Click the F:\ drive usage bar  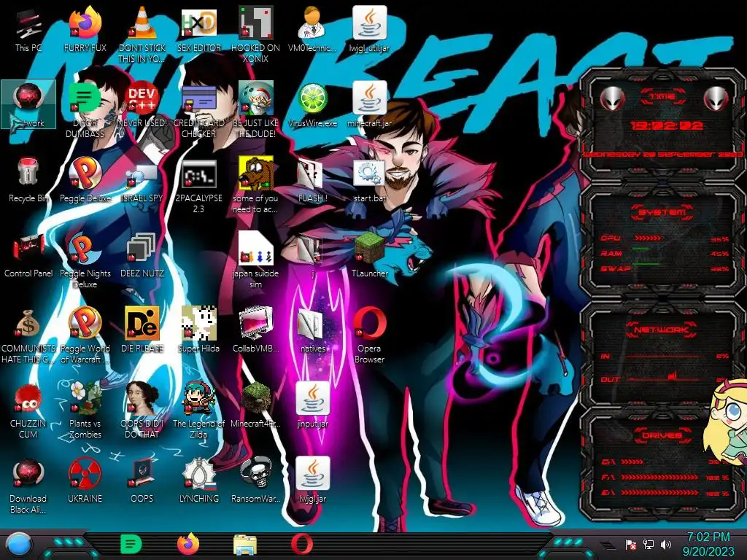pos(659,477)
